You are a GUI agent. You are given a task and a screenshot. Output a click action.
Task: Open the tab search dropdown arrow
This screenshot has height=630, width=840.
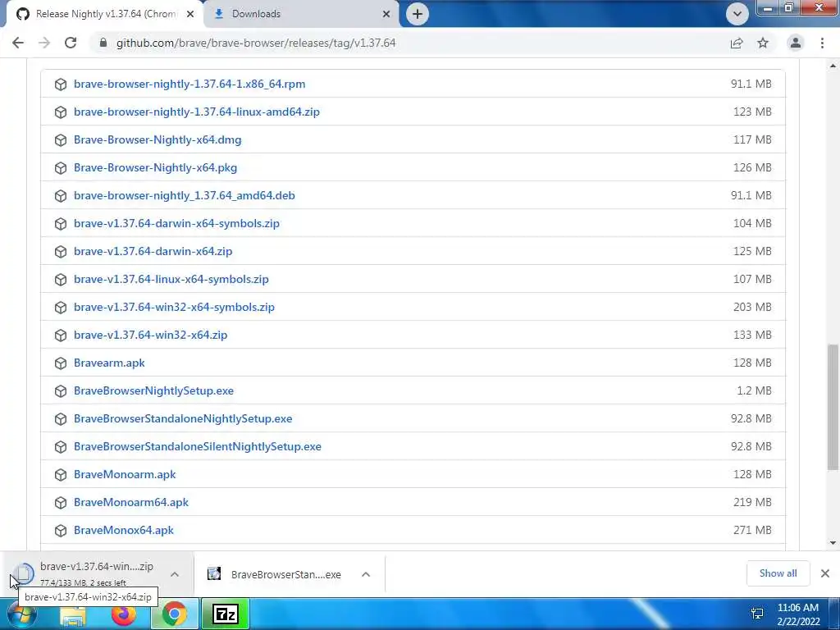click(737, 14)
